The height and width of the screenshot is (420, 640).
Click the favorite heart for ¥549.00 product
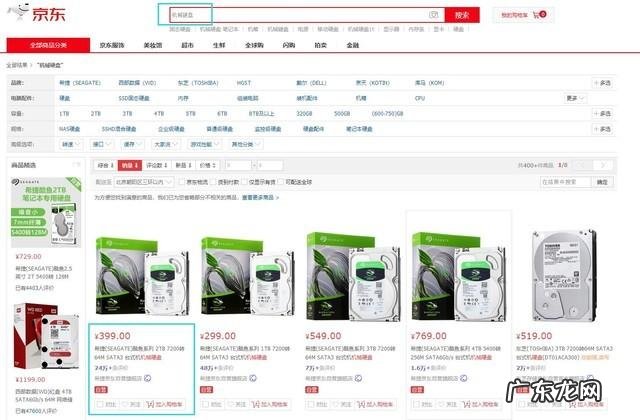336,404
